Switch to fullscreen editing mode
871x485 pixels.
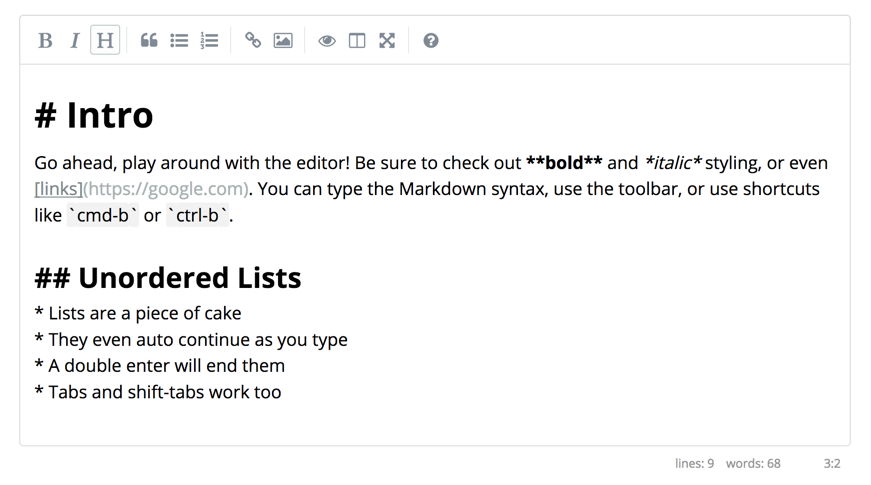(387, 41)
